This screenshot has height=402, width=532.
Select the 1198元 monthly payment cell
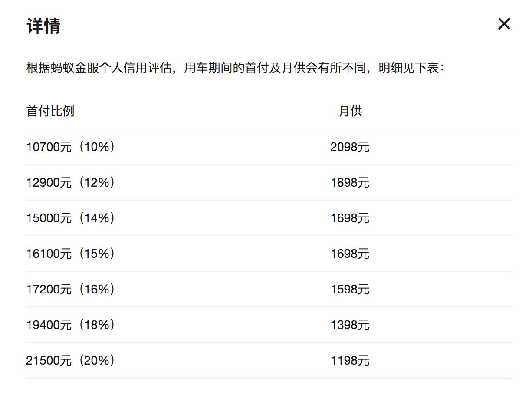point(350,361)
